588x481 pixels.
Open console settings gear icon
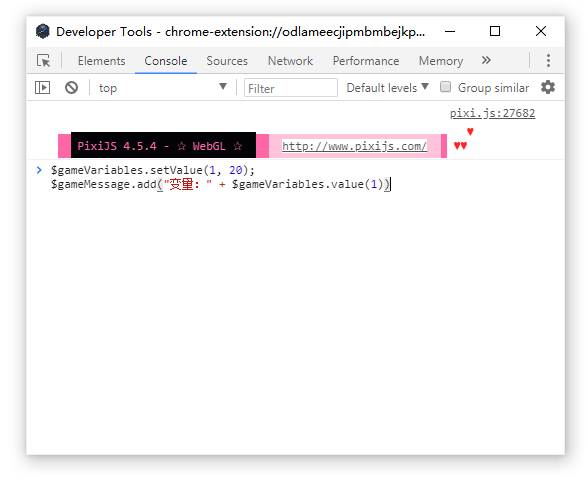[548, 87]
